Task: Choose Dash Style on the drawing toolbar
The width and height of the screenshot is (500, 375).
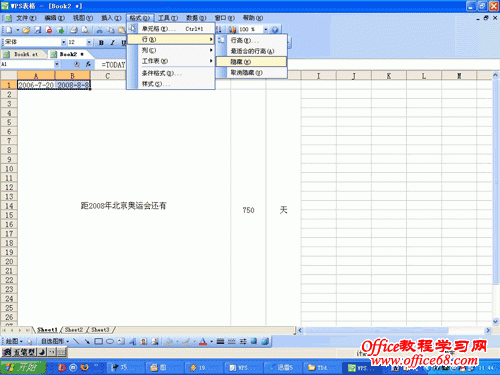Action: (x=232, y=341)
